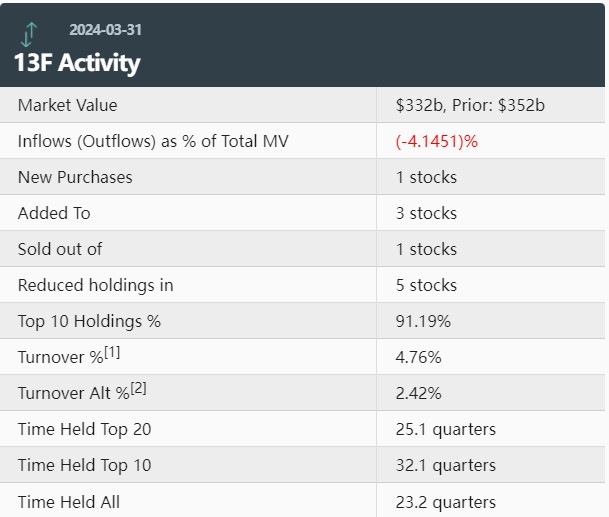Screen dimensions: 609x517
Task: Open footnote [2] next to Turnover Alt %
Action: tap(138, 389)
